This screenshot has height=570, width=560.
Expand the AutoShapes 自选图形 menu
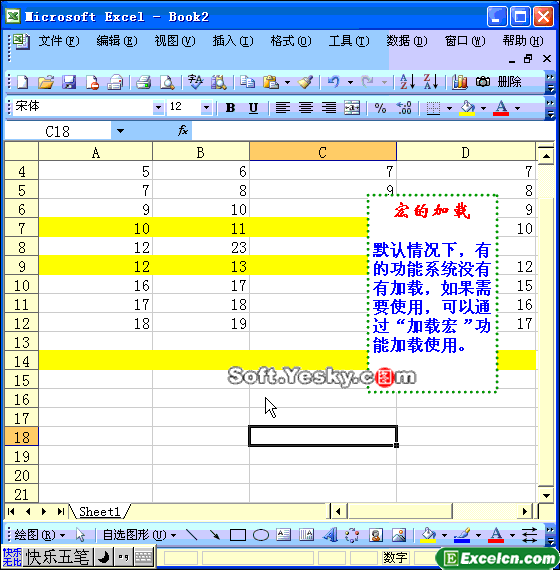pos(139,535)
